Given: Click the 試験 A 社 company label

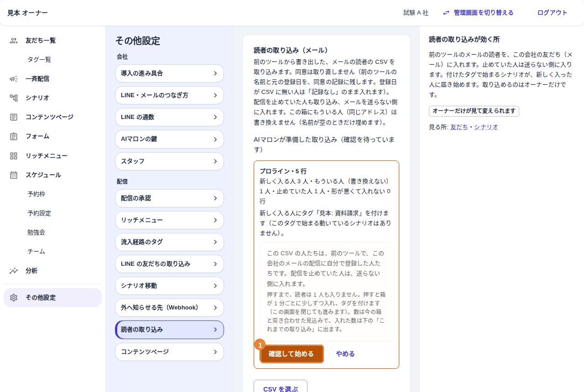Looking at the screenshot, I should [416, 13].
